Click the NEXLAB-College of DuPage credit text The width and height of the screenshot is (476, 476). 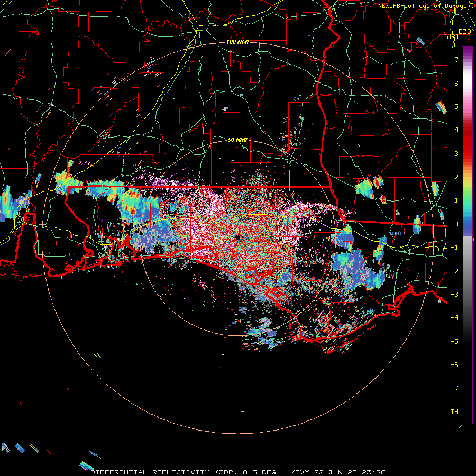pyautogui.click(x=426, y=6)
